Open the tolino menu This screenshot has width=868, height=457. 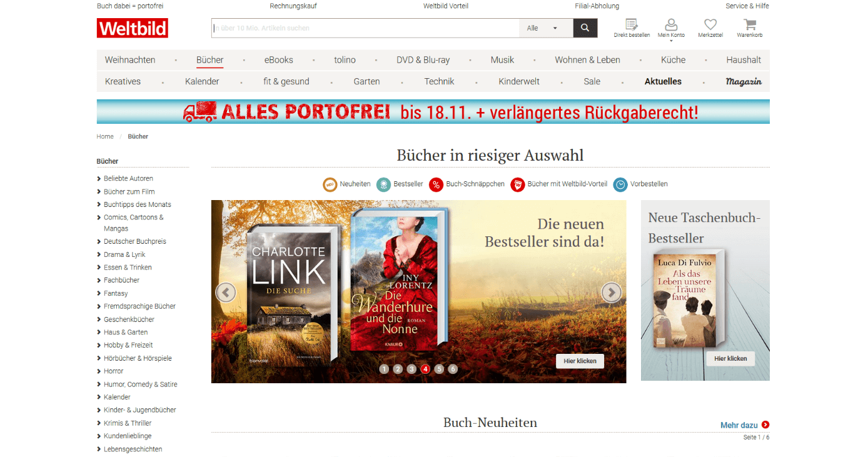[345, 60]
